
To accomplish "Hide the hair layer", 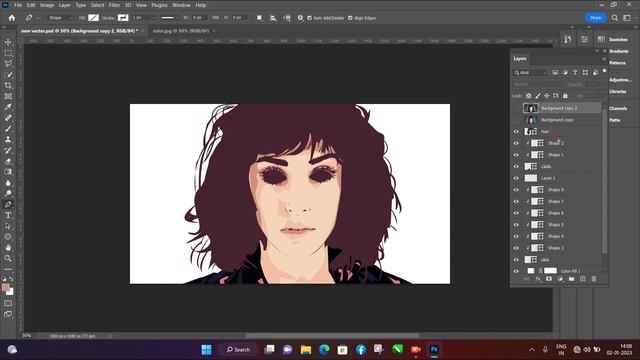I will tap(516, 131).
